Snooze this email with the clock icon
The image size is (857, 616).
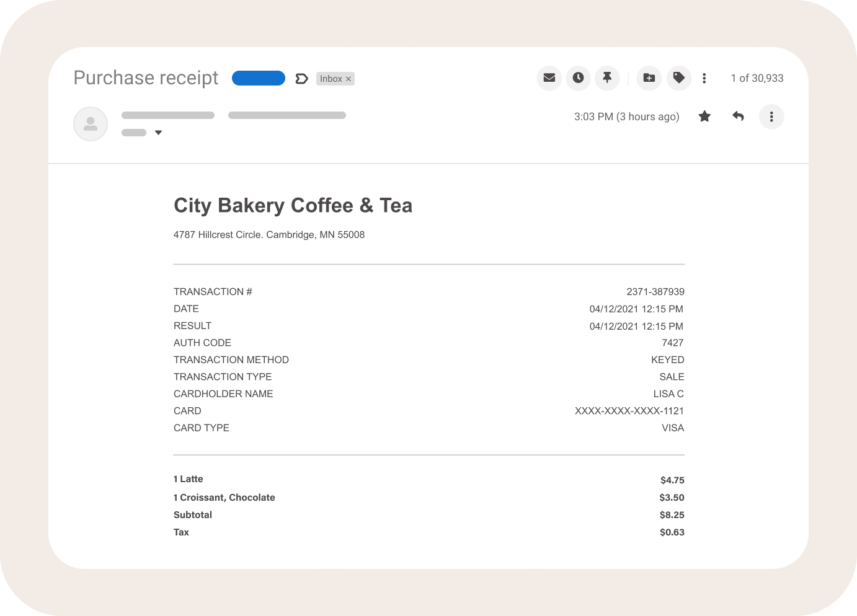(578, 78)
